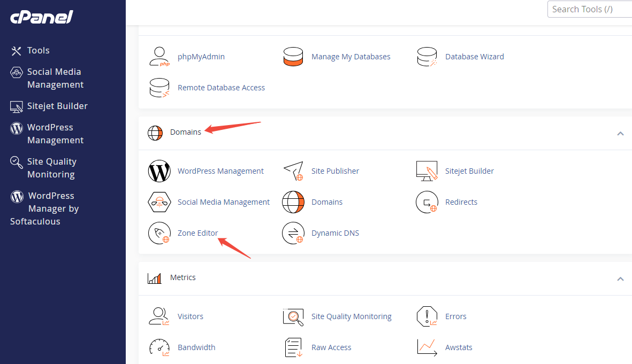Image resolution: width=632 pixels, height=364 pixels.
Task: Click Social Media Management sidebar icon
Action: tap(16, 73)
